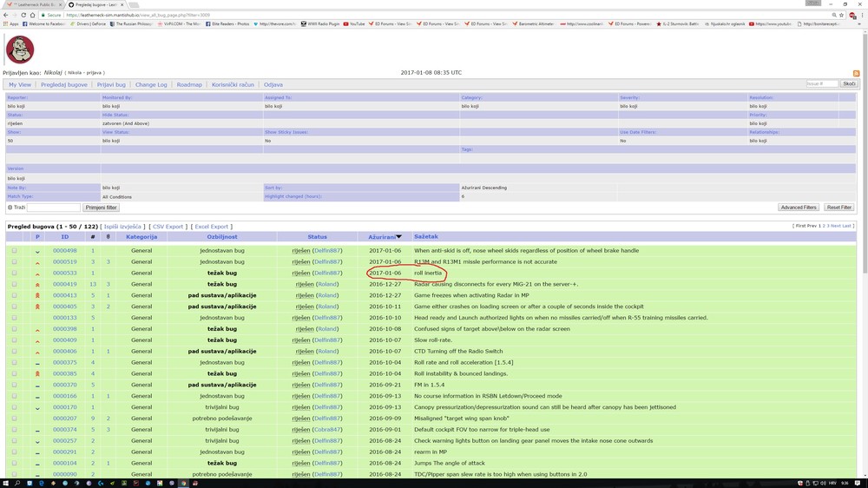The width and height of the screenshot is (868, 488).
Task: Open the YouTube bookmark
Action: (x=354, y=23)
